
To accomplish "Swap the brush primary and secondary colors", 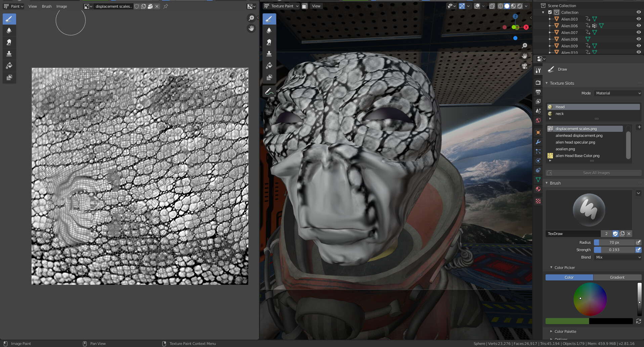I will (x=638, y=321).
